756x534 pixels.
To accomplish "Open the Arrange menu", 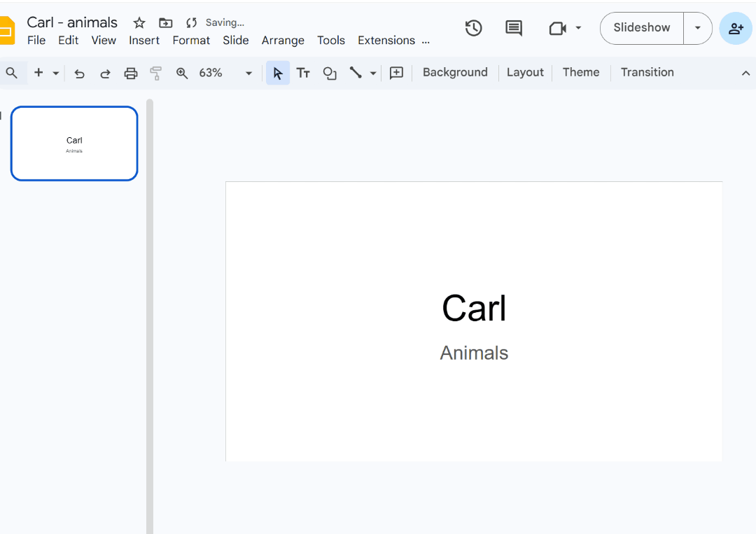I will pyautogui.click(x=283, y=41).
